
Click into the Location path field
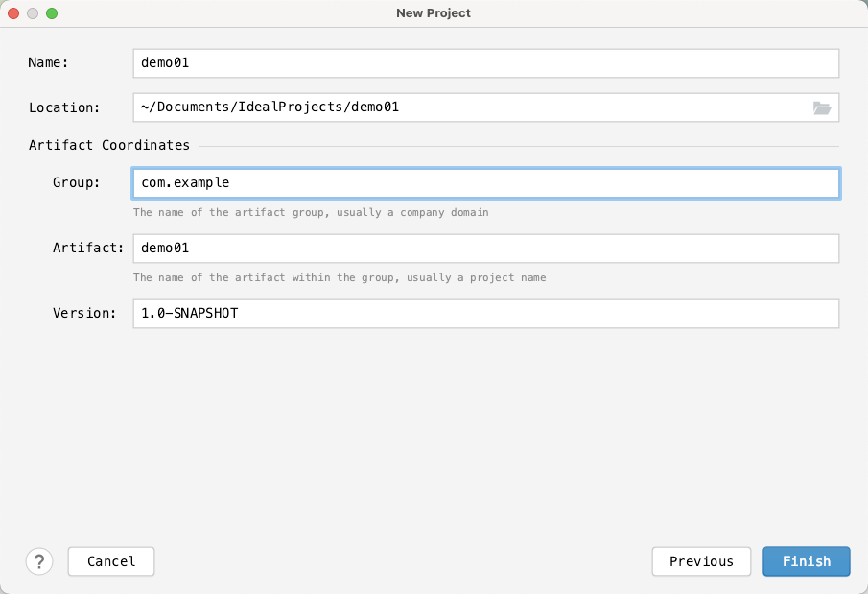coord(473,107)
